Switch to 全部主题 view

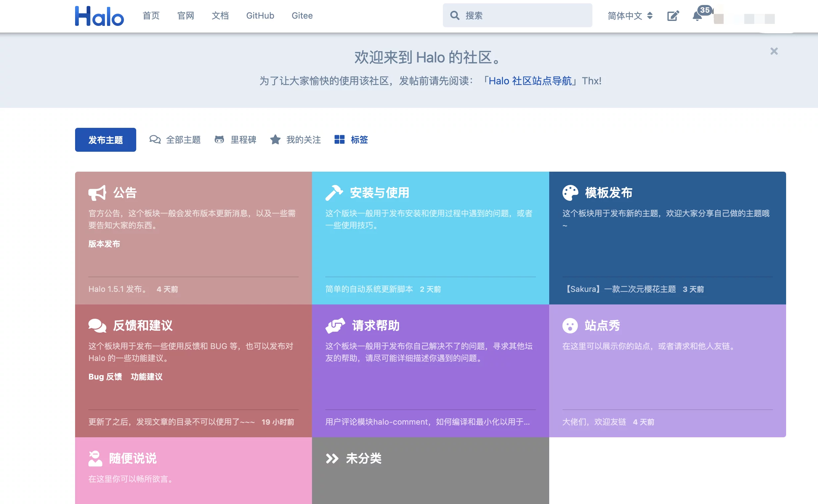175,140
